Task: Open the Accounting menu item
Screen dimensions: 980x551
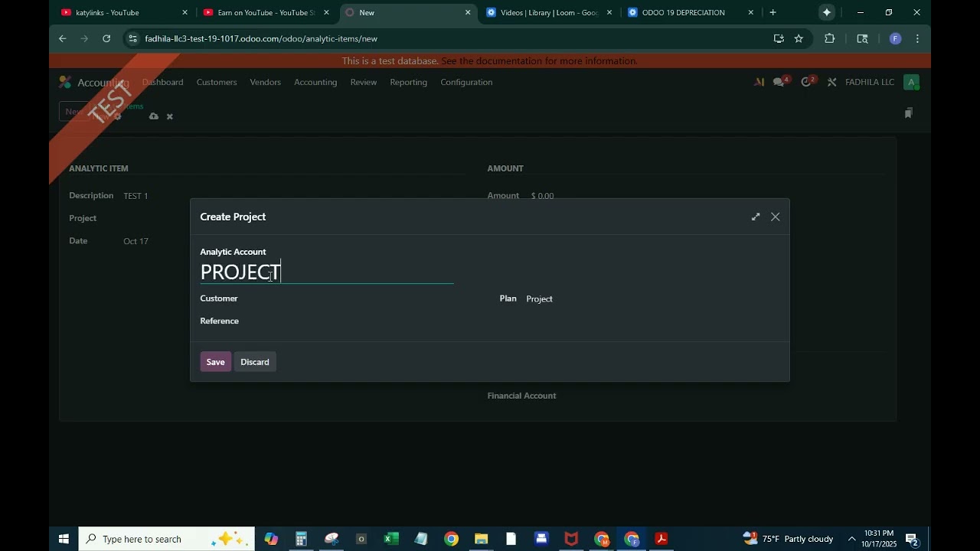Action: point(315,82)
